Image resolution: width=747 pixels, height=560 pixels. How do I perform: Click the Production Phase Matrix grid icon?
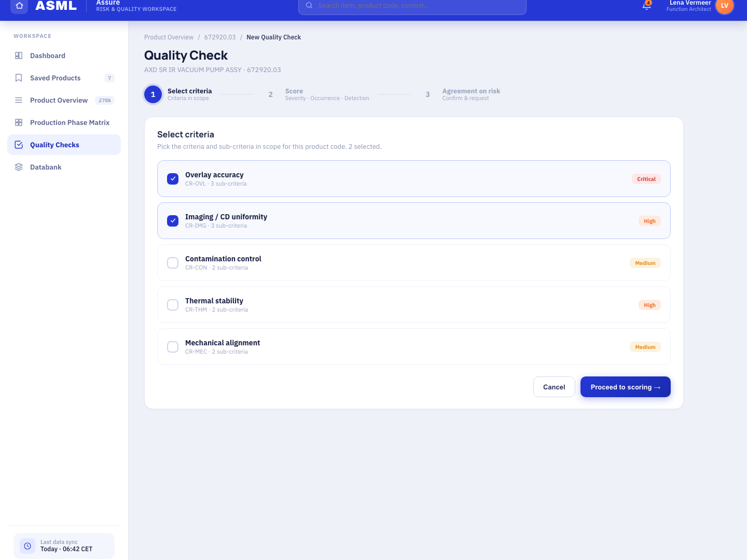click(19, 122)
